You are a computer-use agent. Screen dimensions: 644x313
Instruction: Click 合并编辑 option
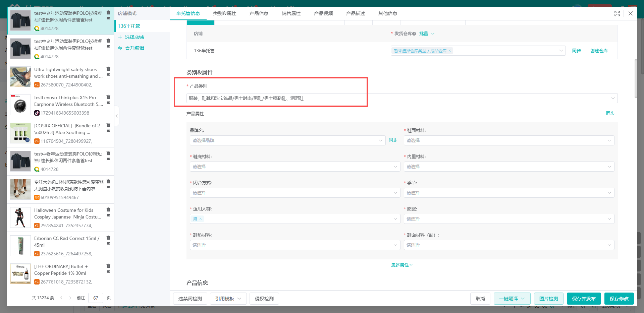131,48
